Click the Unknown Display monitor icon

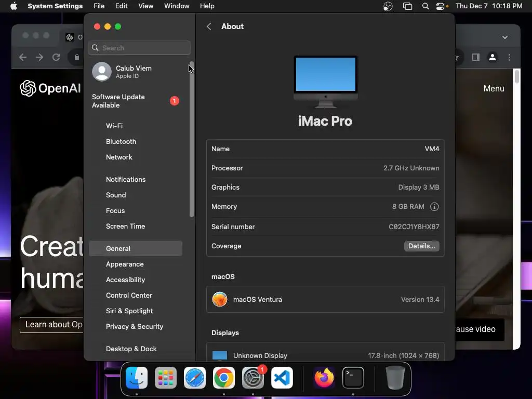pos(220,355)
